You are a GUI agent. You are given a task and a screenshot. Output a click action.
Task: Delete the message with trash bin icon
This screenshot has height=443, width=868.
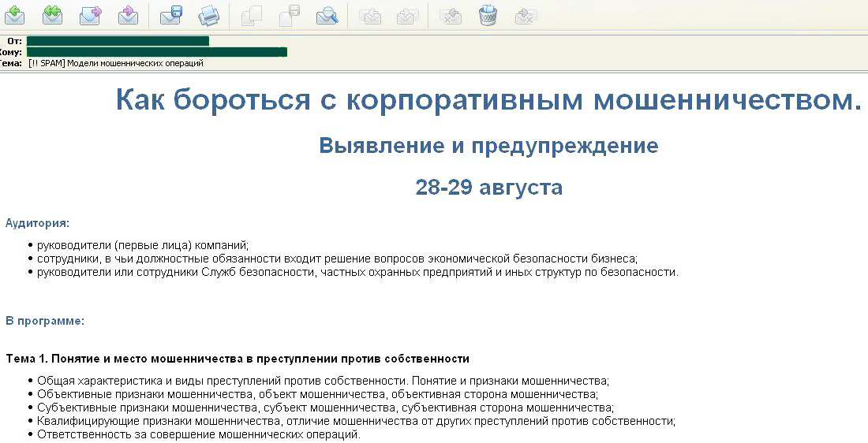coord(488,15)
